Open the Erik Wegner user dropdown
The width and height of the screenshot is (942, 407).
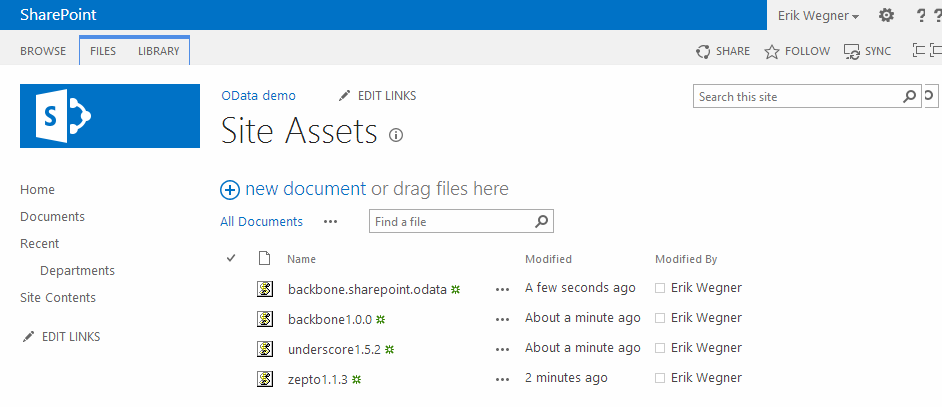[x=818, y=16]
